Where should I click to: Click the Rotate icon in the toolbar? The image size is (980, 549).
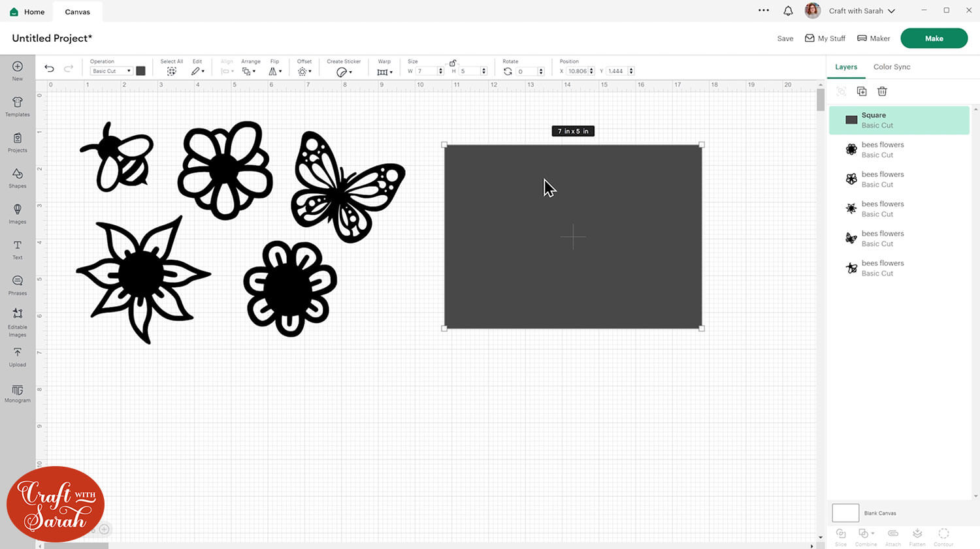[x=508, y=71]
